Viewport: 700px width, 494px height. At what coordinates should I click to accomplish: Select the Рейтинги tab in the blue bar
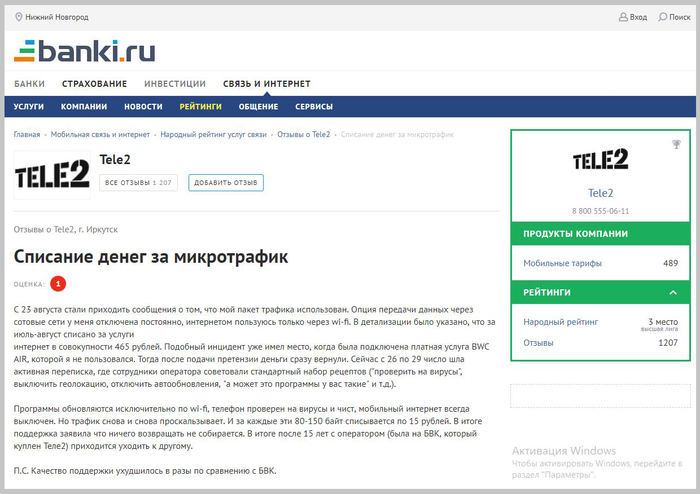tap(201, 106)
